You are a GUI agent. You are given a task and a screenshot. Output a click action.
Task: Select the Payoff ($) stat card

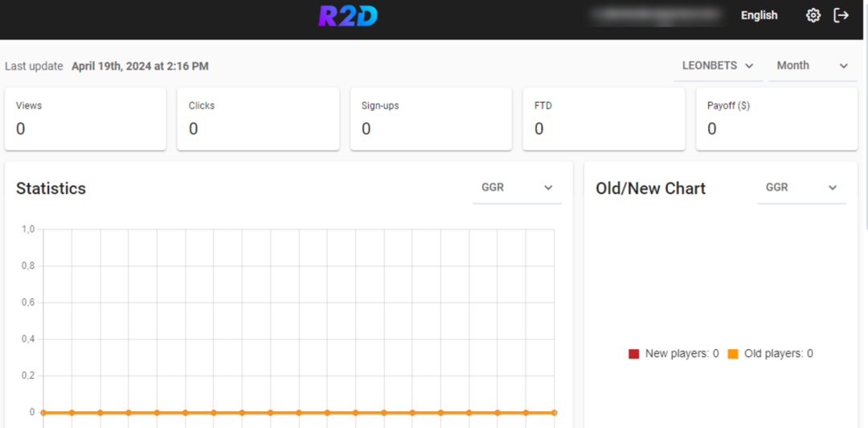coord(776,118)
